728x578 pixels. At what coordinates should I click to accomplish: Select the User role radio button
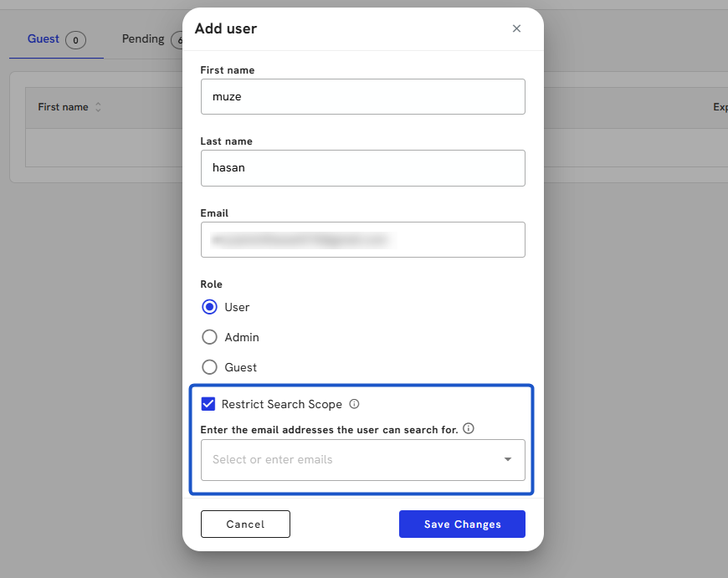pos(210,307)
